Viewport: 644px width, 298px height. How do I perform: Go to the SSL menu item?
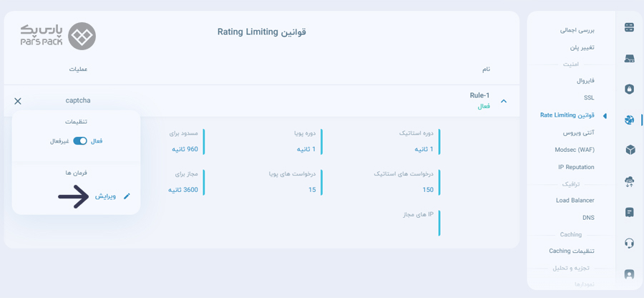589,98
